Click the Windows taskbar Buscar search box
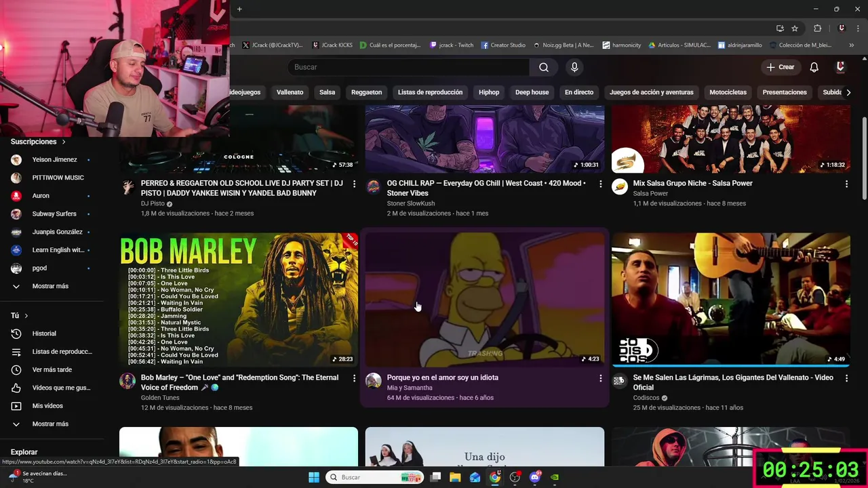The image size is (868, 488). tap(374, 477)
